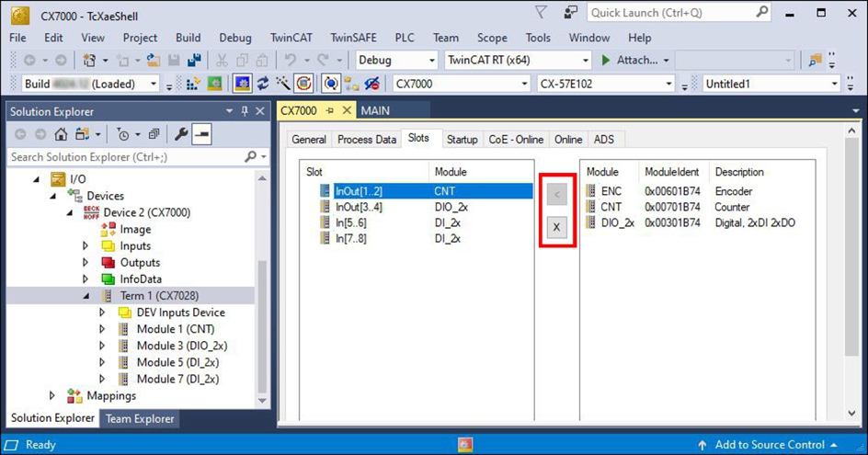Click the hide disabled items eye icon
This screenshot has width=868, height=455.
372,84
